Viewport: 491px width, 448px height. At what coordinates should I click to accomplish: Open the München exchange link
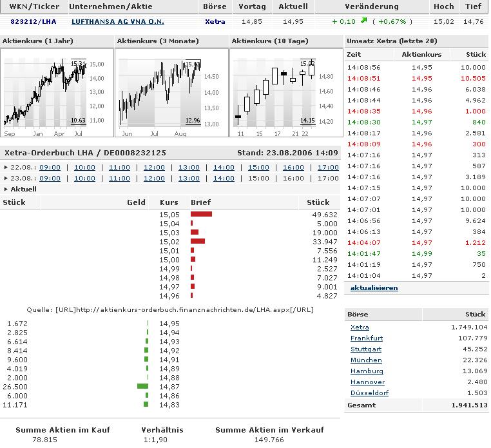(366, 360)
